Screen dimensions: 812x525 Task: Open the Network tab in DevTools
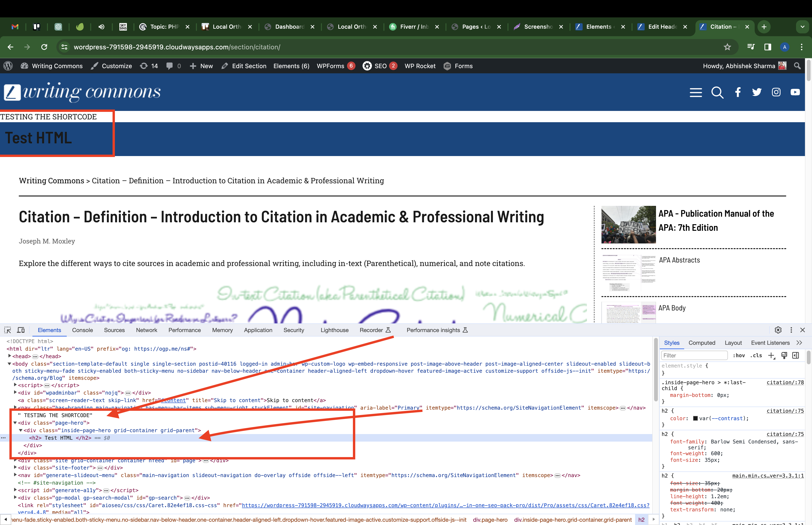coord(147,330)
